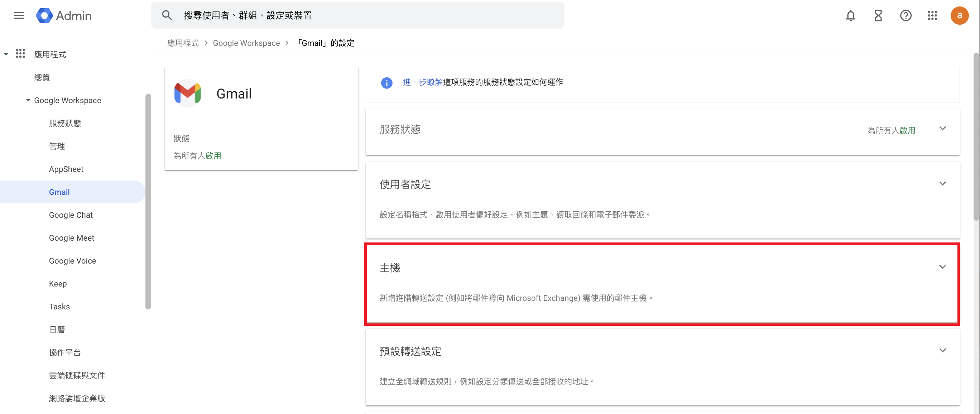Click the 預設轉送設定 description text
Image resolution: width=980 pixels, height=414 pixels.
pyautogui.click(x=487, y=381)
